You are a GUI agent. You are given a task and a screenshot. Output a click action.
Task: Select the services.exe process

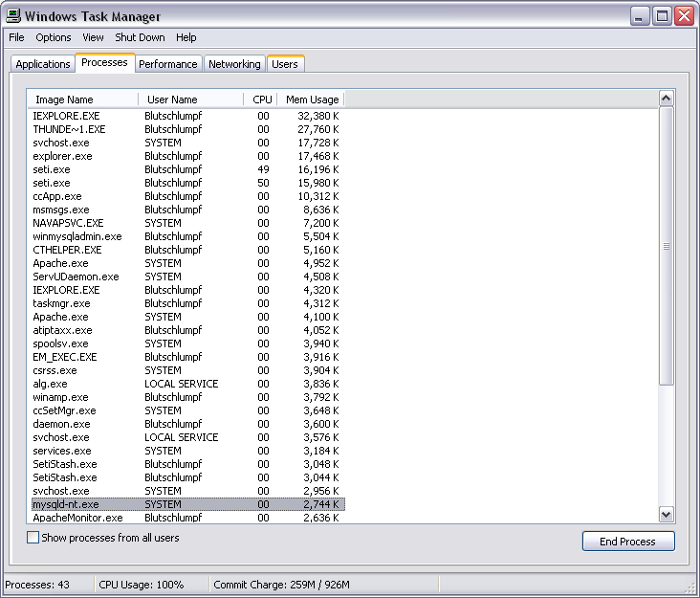(x=187, y=451)
